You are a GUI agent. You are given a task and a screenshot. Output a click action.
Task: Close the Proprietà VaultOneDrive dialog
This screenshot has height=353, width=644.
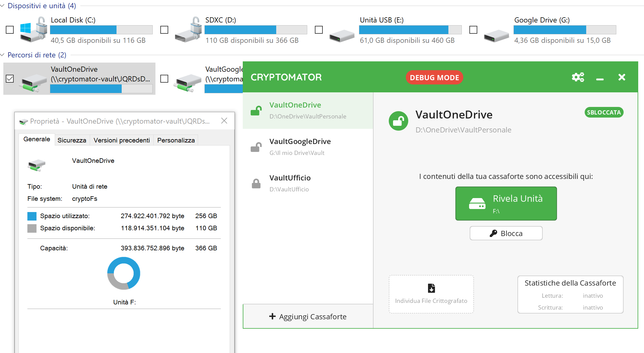click(x=224, y=121)
